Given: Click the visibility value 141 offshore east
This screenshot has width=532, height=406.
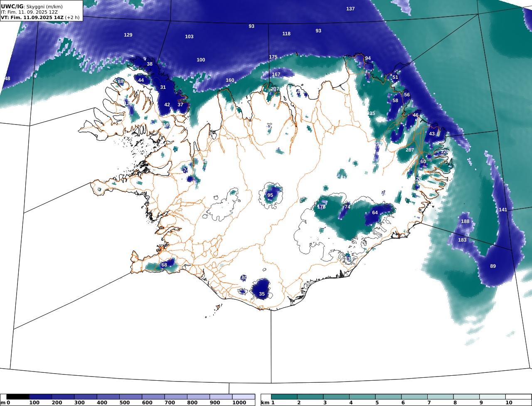Looking at the screenshot, I should click(503, 210).
